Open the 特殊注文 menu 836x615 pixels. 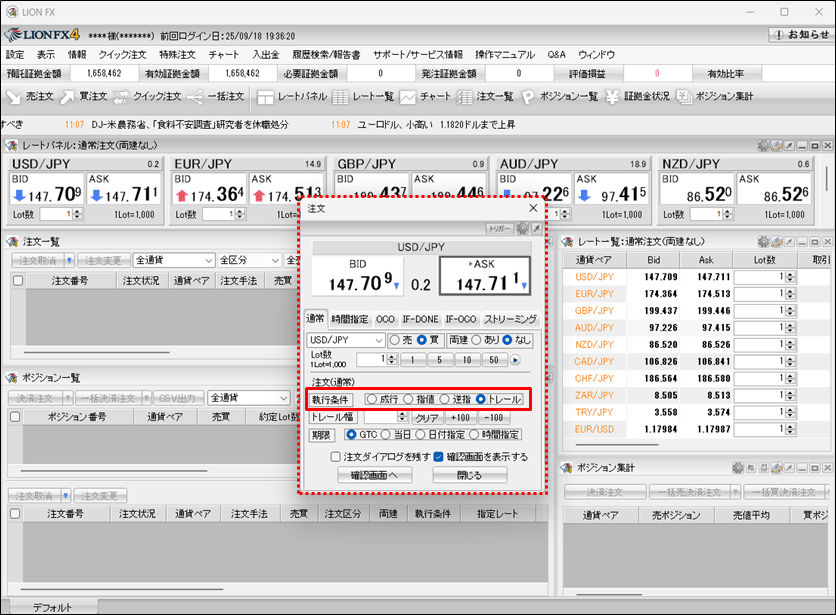click(177, 54)
